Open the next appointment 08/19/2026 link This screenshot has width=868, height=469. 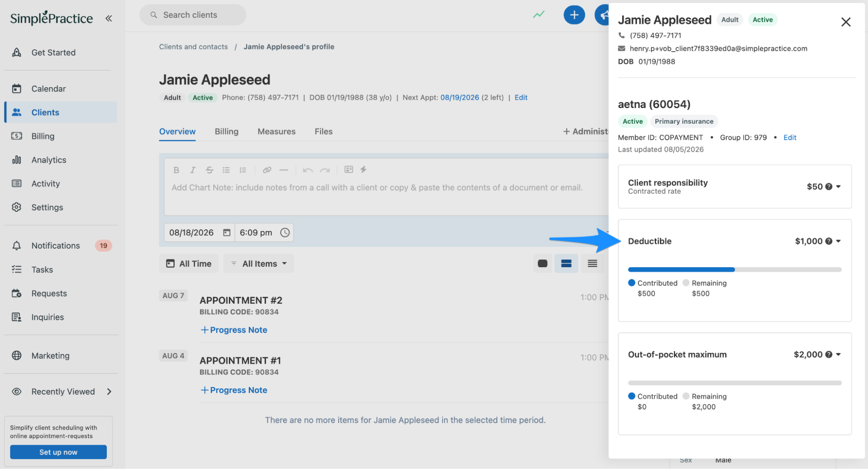coord(460,98)
